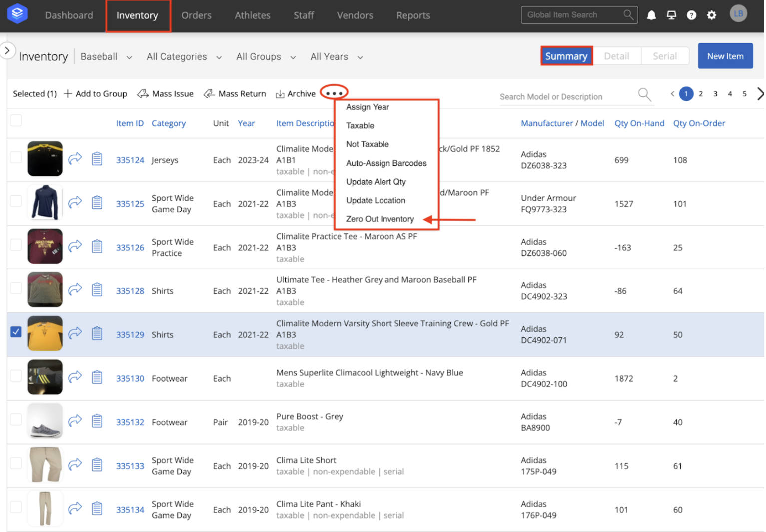Screen dimensions: 766x532
Task: Click the magnifier icon beside model search
Action: click(644, 94)
